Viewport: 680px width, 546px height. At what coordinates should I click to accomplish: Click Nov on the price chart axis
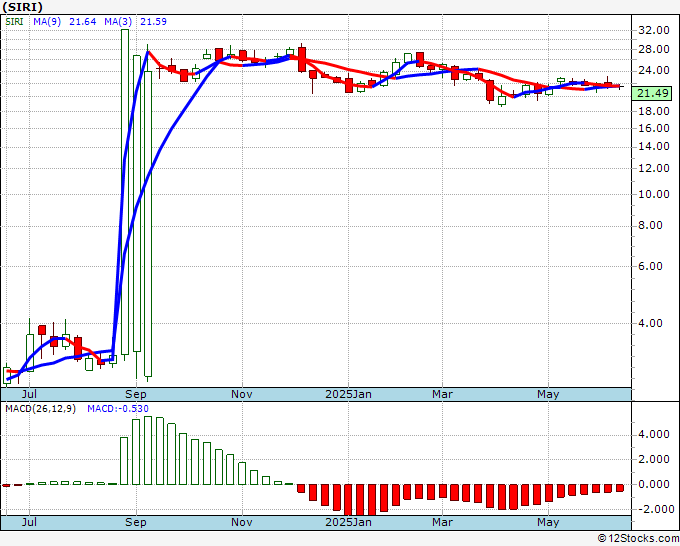tap(242, 394)
